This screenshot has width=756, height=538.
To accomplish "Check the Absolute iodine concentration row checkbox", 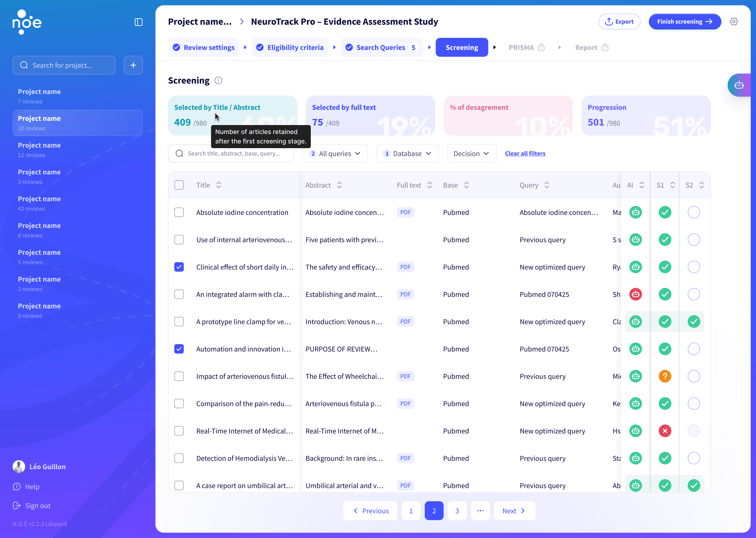I will [x=179, y=212].
